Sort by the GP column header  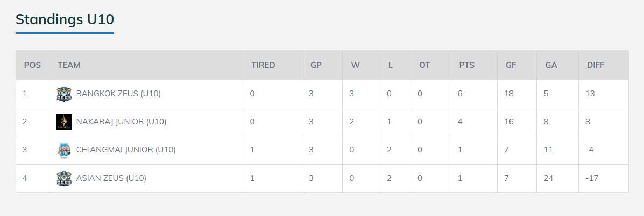point(316,65)
